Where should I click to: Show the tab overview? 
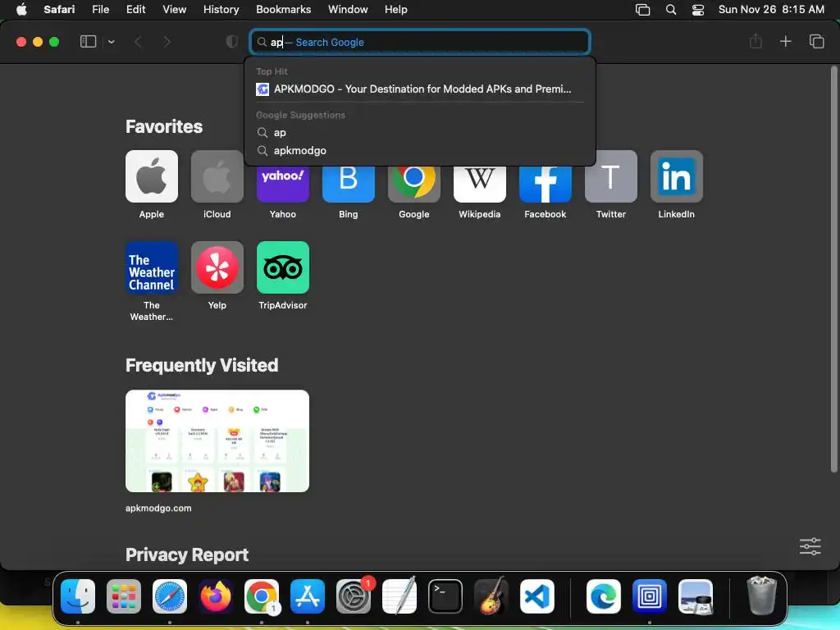pos(816,41)
